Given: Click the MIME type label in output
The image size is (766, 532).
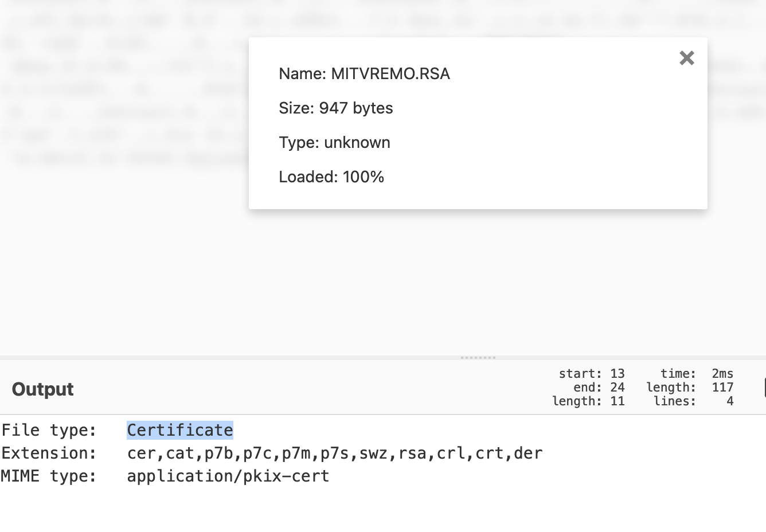Looking at the screenshot, I should 49,476.
